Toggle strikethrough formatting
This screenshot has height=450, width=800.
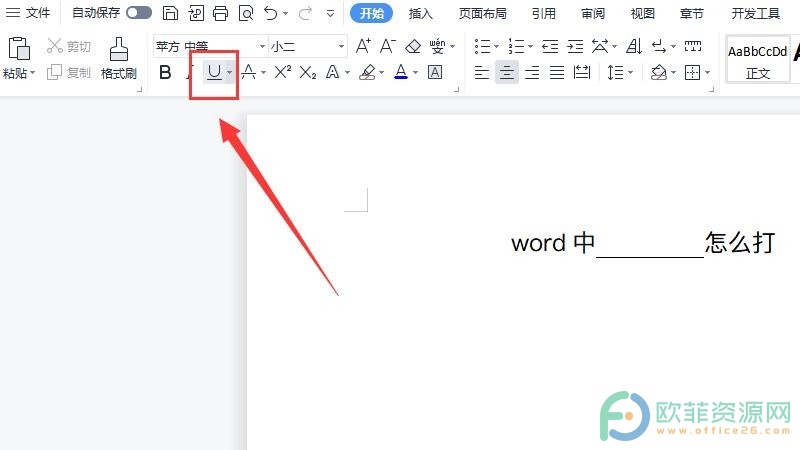coord(248,72)
